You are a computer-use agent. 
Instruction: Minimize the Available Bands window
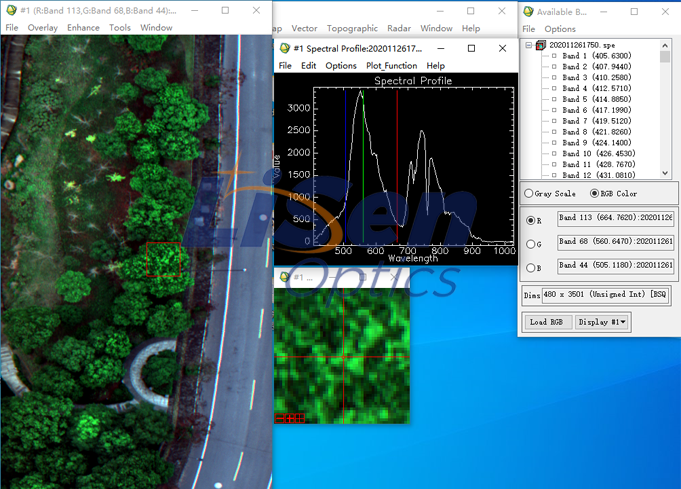(x=604, y=12)
